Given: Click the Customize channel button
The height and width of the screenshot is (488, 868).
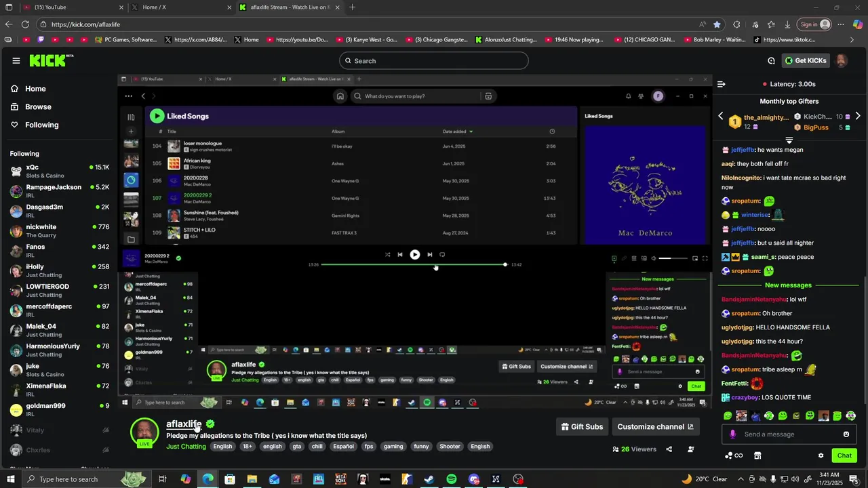Looking at the screenshot, I should [x=655, y=427].
